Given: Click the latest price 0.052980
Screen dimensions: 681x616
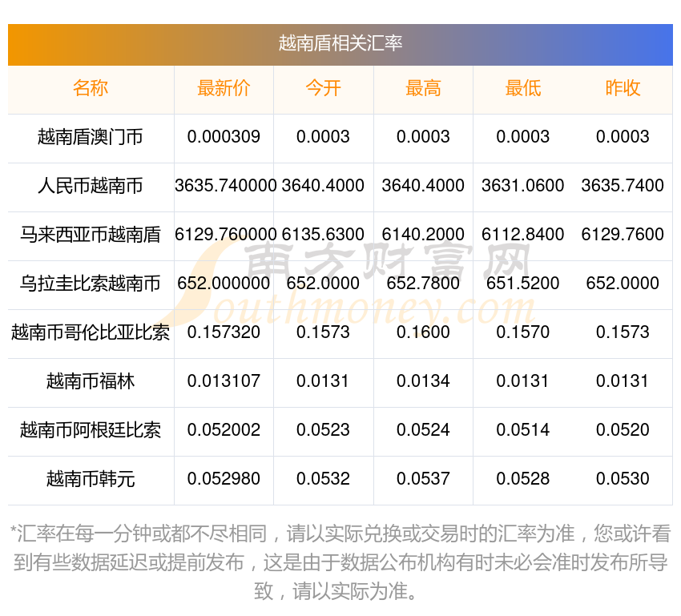Looking at the screenshot, I should tap(224, 478).
